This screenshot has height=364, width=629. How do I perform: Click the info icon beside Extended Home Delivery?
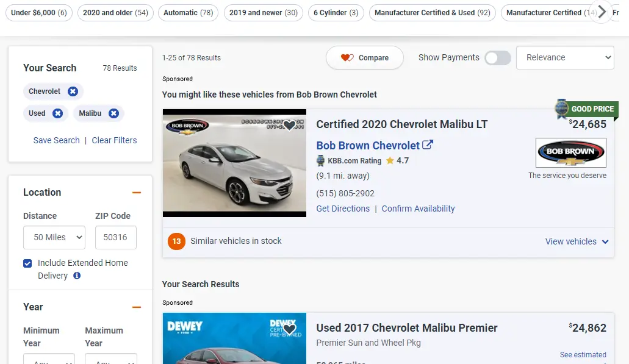point(77,276)
